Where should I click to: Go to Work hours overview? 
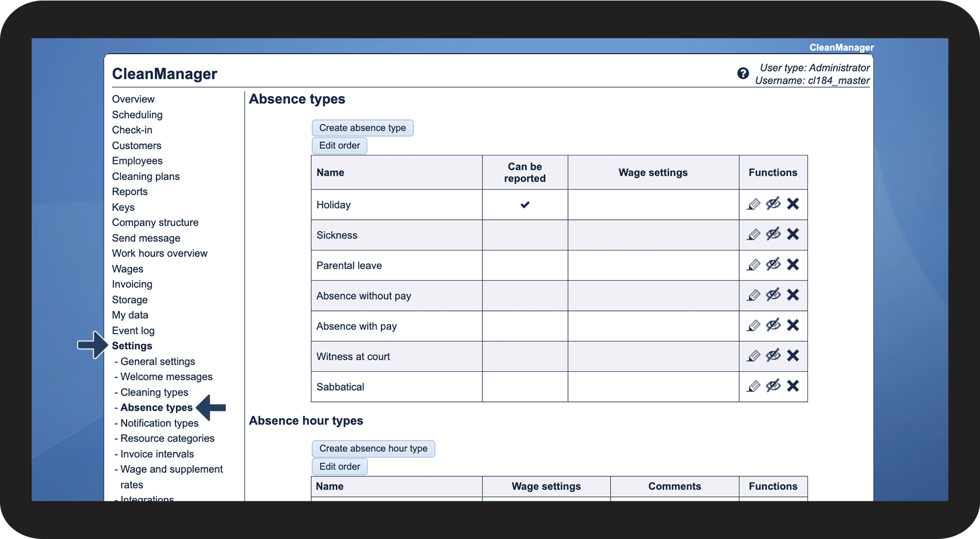tap(159, 253)
